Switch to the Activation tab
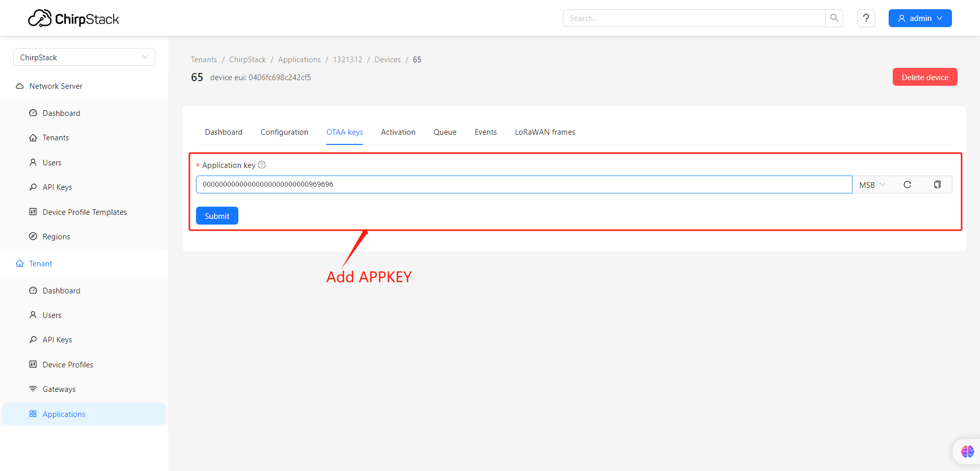The height and width of the screenshot is (471, 980). click(398, 132)
